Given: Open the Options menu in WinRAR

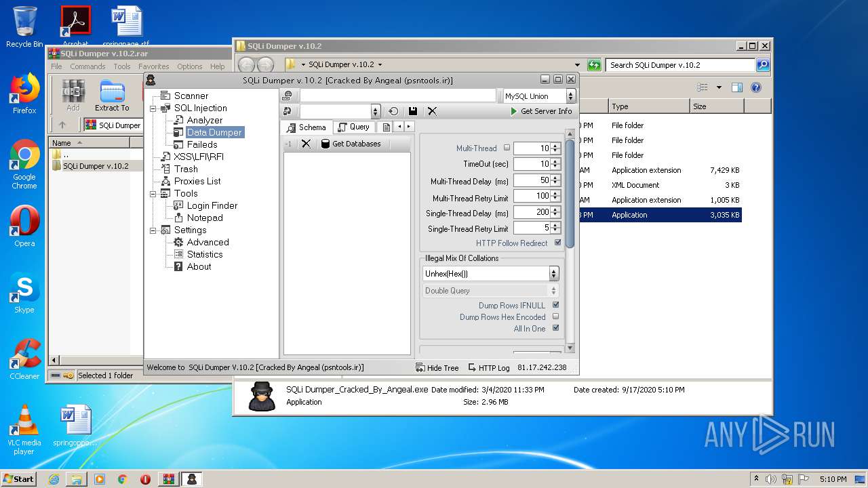Looking at the screenshot, I should 190,66.
